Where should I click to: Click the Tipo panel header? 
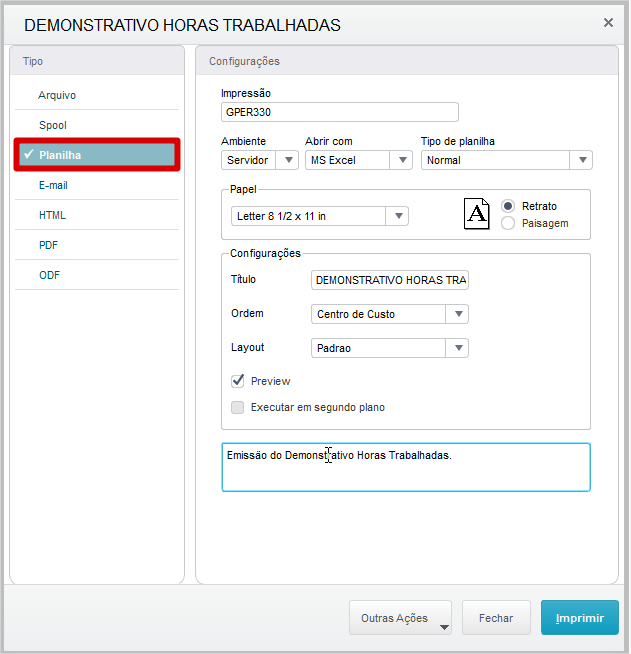97,61
